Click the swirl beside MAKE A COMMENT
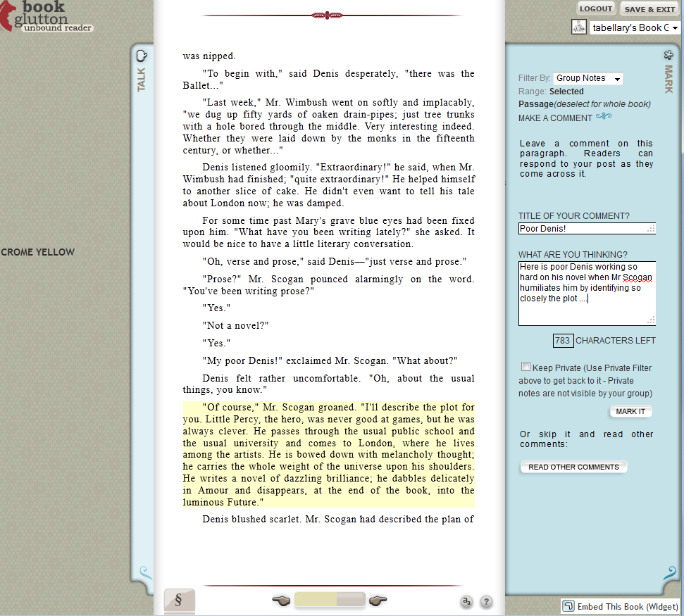Screen dimensions: 684x616 click(x=604, y=116)
